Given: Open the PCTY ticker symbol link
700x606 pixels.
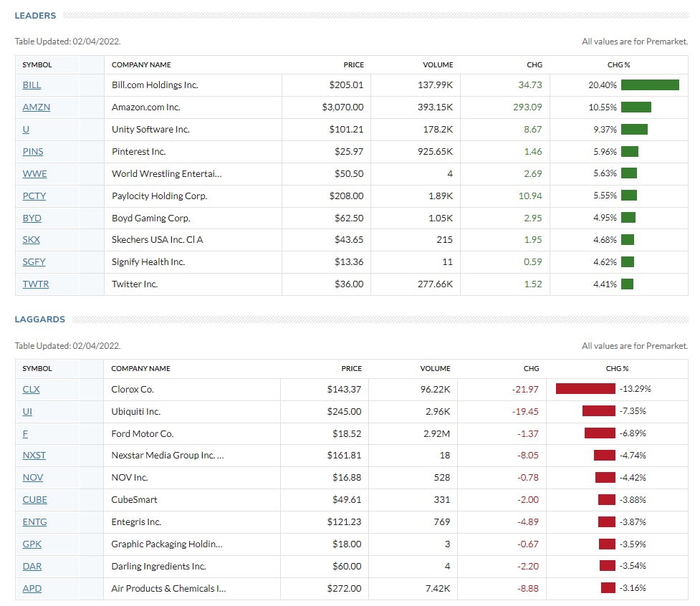Looking at the screenshot, I should (34, 196).
